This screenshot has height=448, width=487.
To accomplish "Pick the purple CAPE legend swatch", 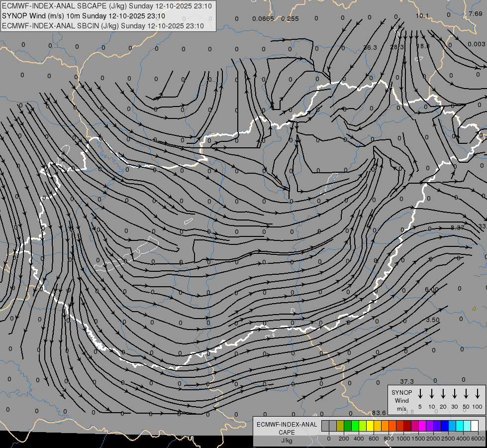I will (x=430, y=426).
